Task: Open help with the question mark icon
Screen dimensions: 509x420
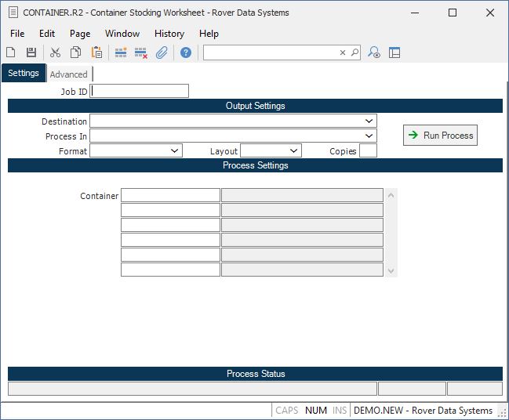Action: click(x=186, y=52)
